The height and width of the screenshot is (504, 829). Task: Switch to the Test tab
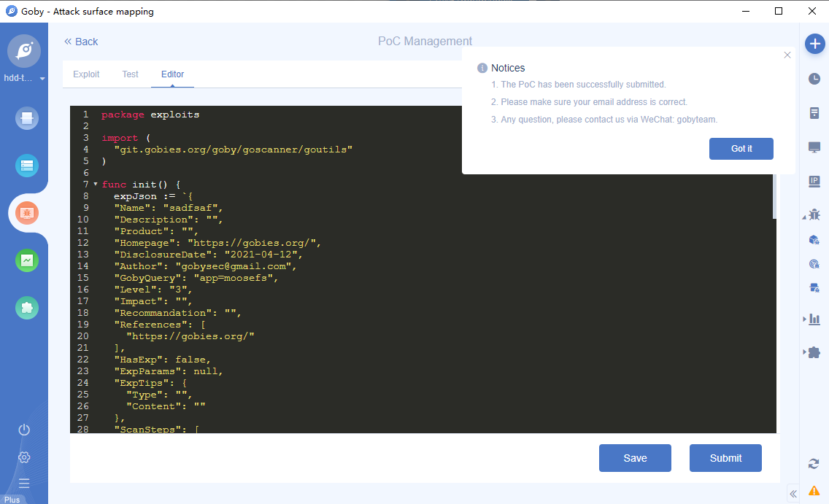[130, 74]
